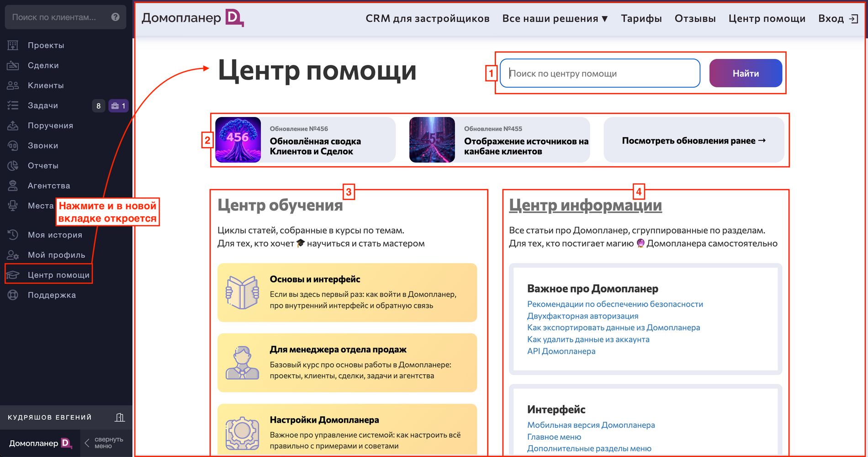Select Поддержка label in the sidebar menu
868x457 pixels.
pos(52,295)
